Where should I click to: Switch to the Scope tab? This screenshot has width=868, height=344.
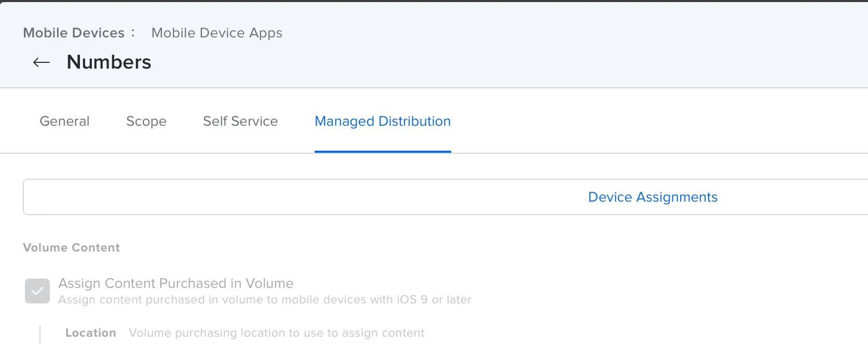(x=146, y=121)
